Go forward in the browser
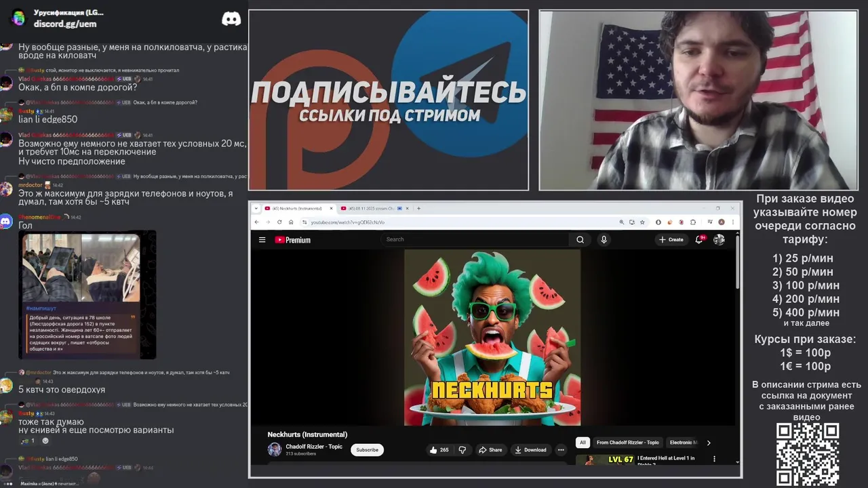This screenshot has height=488, width=868. click(268, 222)
